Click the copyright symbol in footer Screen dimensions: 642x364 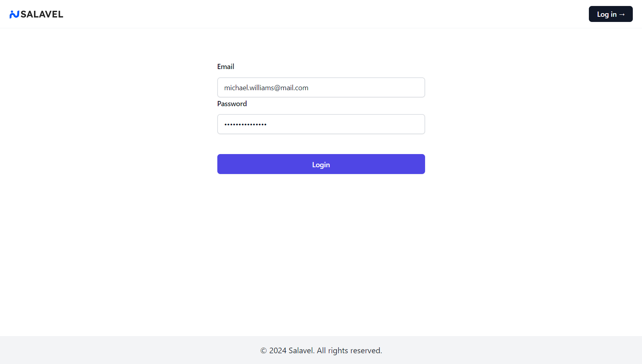(263, 351)
